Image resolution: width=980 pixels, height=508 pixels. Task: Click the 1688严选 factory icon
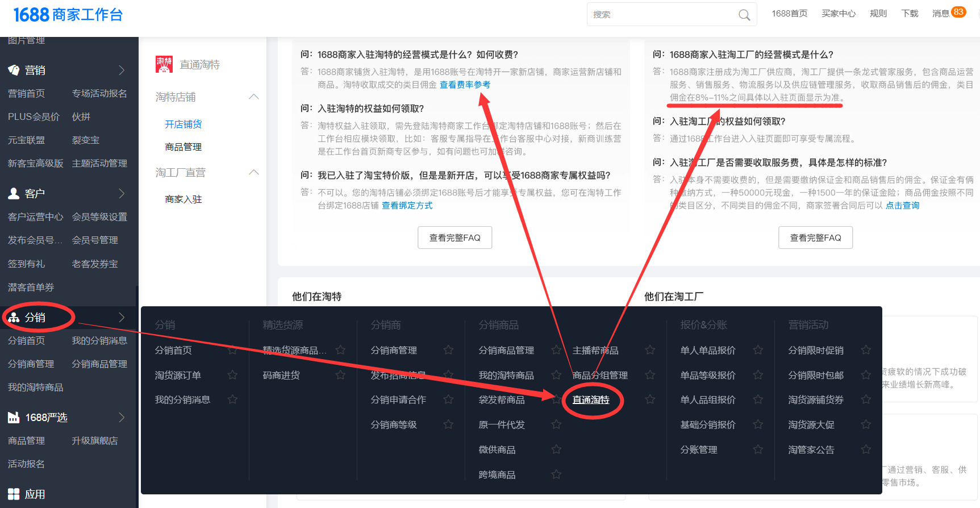click(14, 418)
